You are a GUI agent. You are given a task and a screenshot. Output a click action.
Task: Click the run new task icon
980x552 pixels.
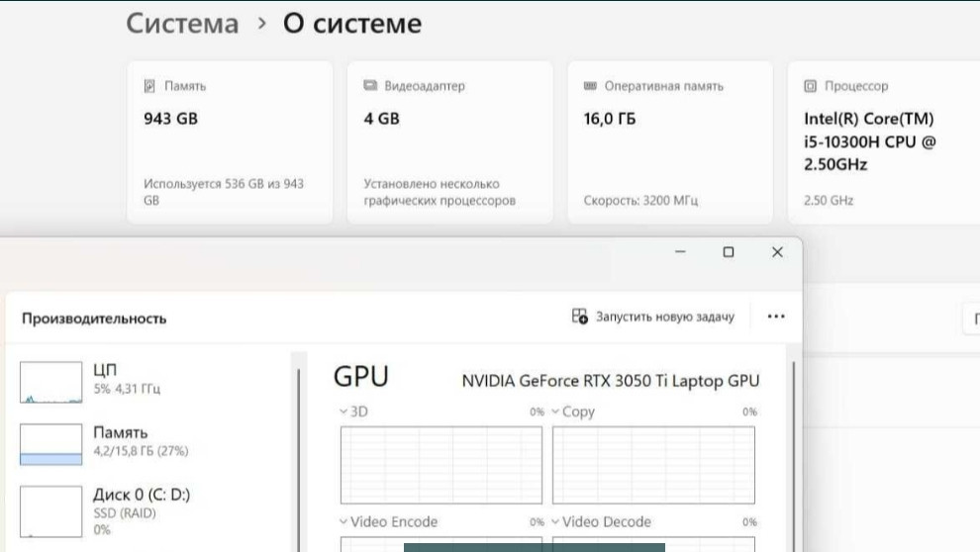coord(580,317)
